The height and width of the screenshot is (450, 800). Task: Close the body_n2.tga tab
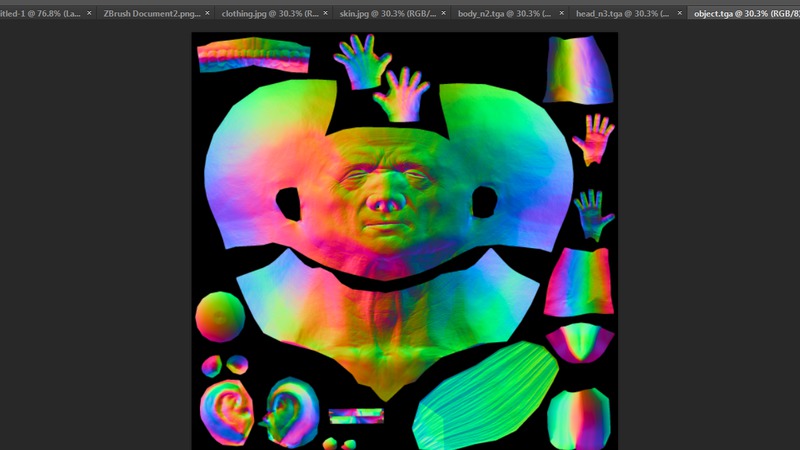[562, 13]
